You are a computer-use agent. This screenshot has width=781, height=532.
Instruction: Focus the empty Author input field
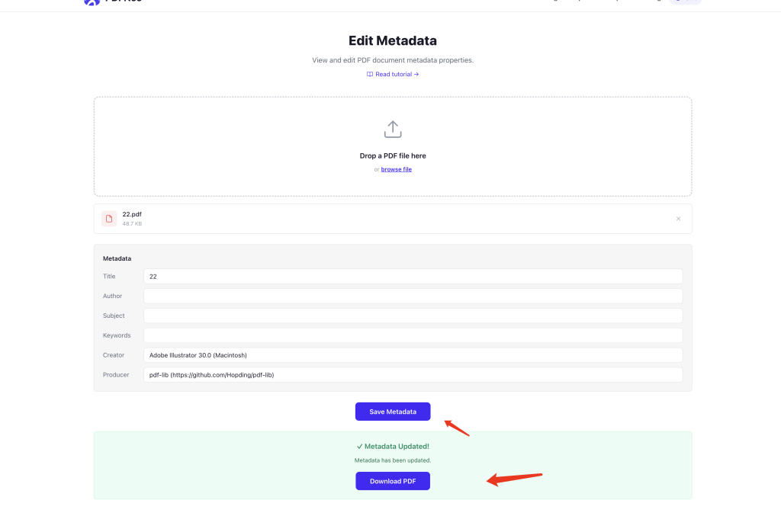(413, 296)
